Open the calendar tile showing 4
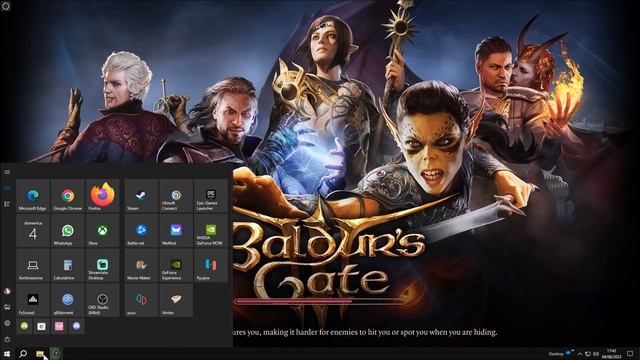 tap(33, 231)
